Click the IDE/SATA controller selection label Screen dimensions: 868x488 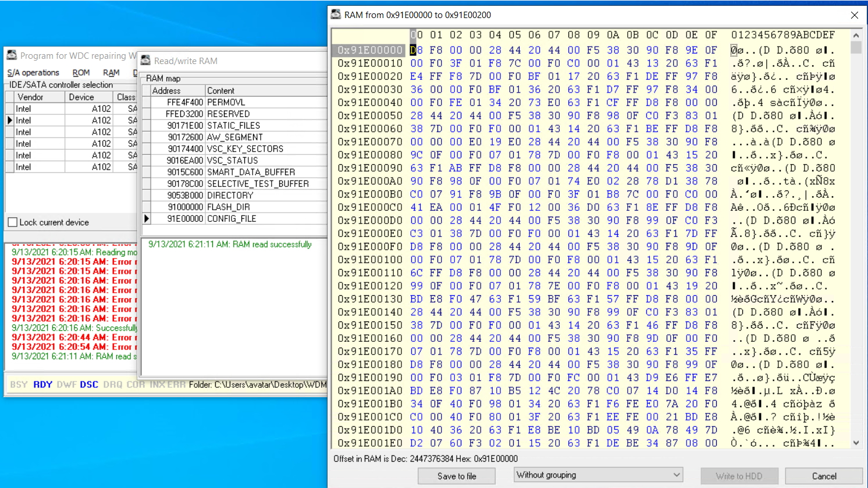[x=61, y=85]
